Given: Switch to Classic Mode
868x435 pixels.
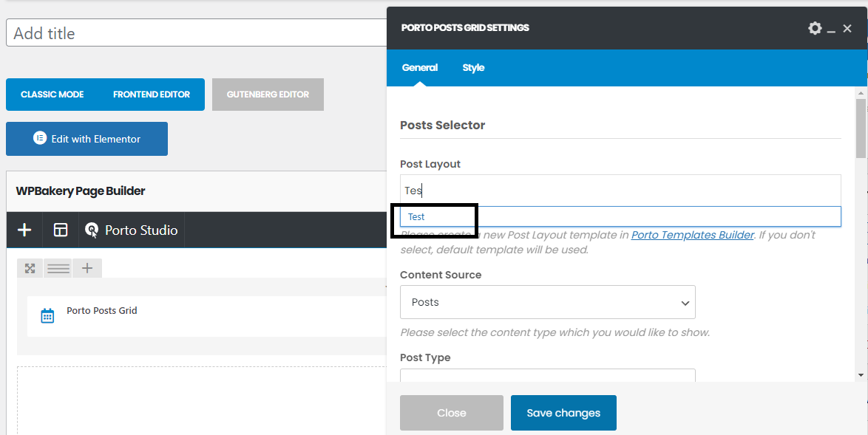Looking at the screenshot, I should click(52, 95).
